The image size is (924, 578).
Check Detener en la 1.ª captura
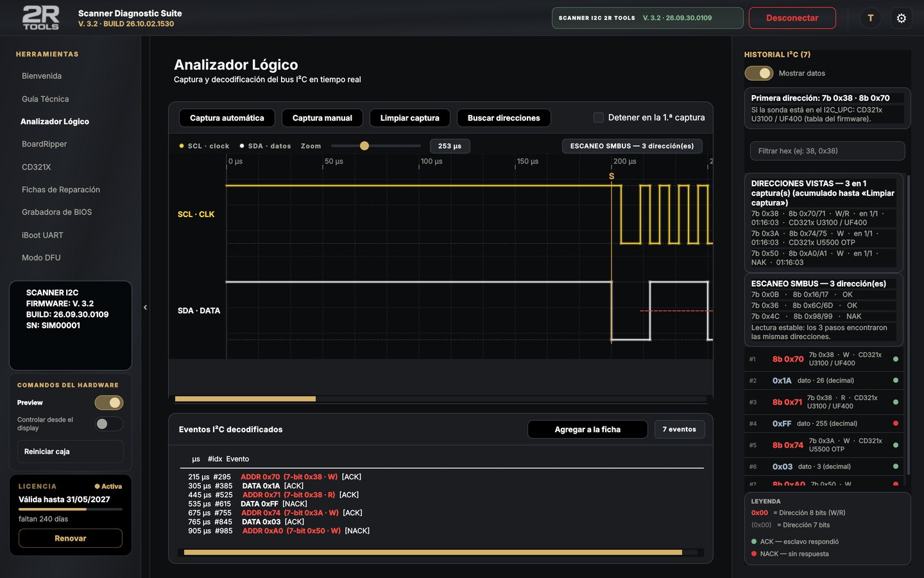coord(599,118)
